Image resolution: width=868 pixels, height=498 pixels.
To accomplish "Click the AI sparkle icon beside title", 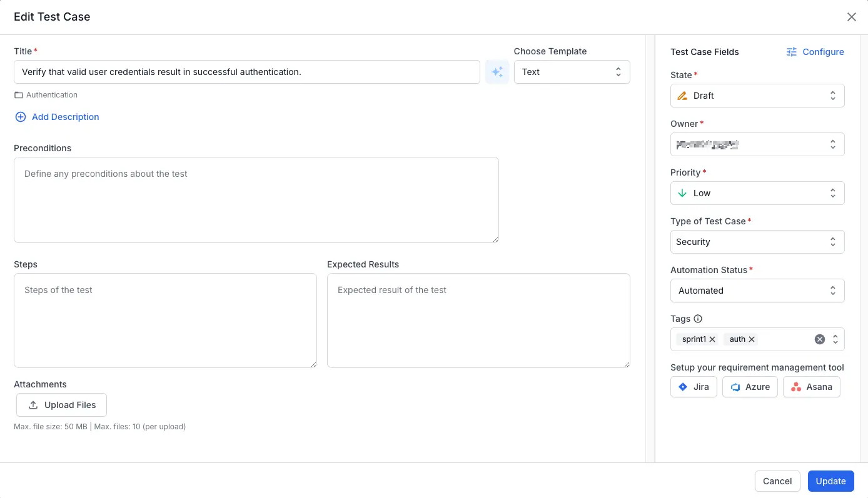I will pyautogui.click(x=497, y=72).
